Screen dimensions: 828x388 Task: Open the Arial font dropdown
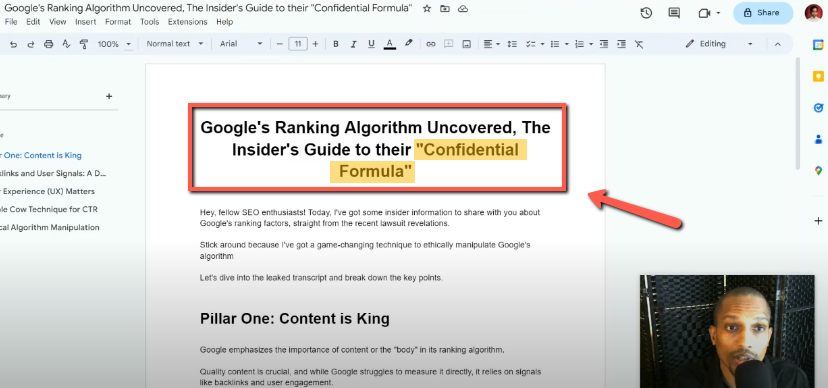coord(241,44)
